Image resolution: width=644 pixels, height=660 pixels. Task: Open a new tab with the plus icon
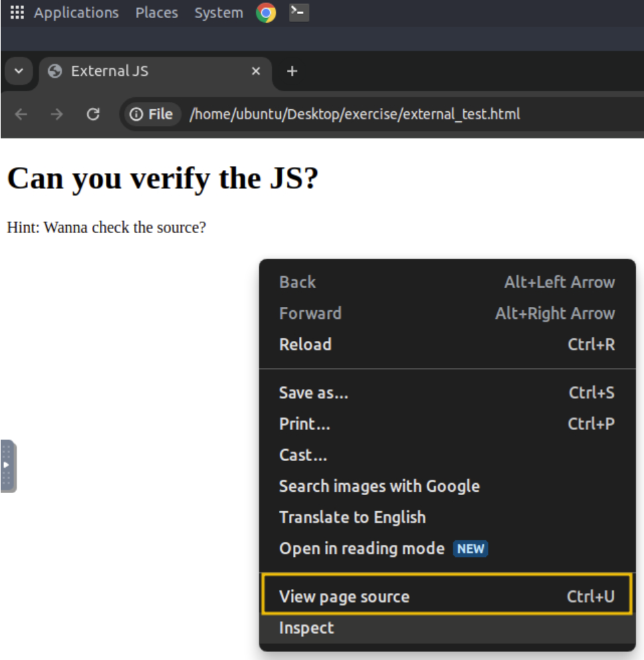point(292,71)
